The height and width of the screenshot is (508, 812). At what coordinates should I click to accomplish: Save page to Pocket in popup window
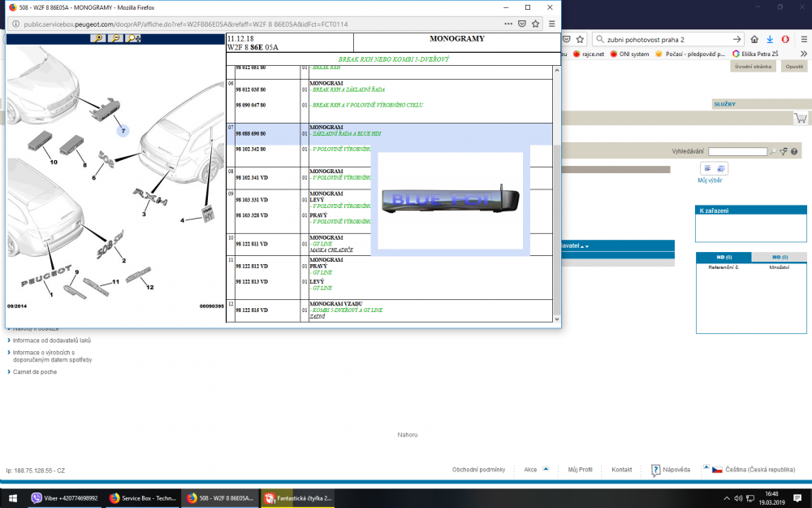coord(522,24)
